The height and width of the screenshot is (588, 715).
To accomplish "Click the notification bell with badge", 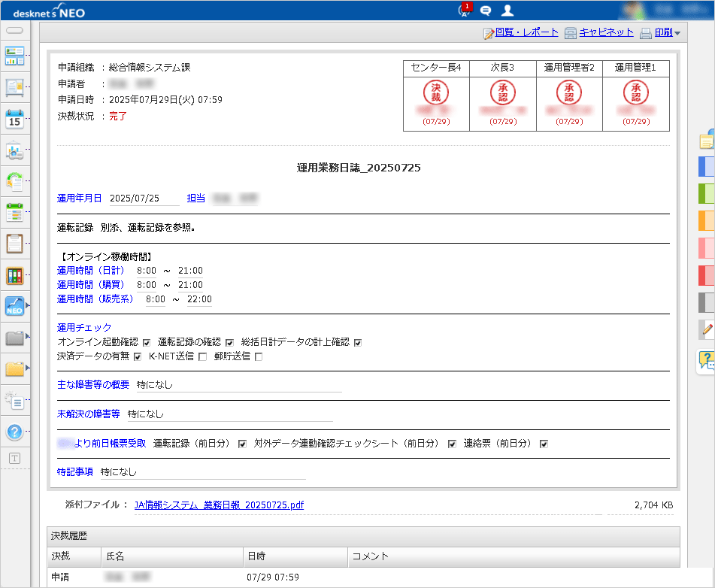I will tap(462, 11).
